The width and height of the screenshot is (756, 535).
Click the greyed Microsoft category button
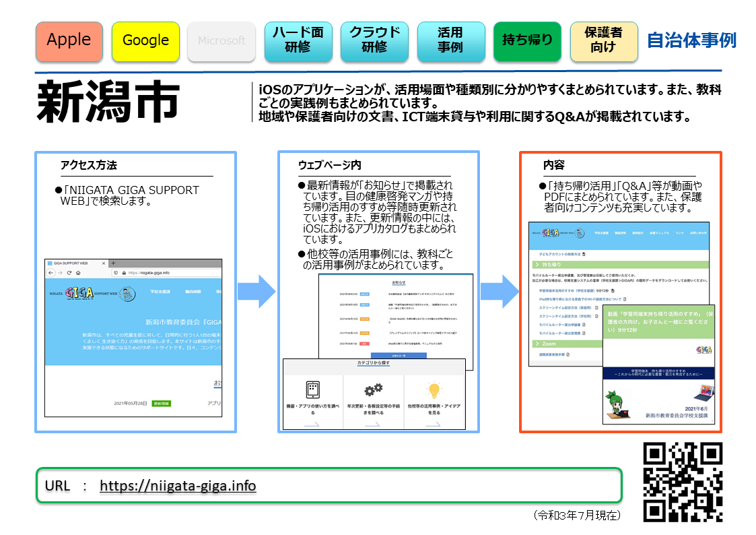pos(221,41)
